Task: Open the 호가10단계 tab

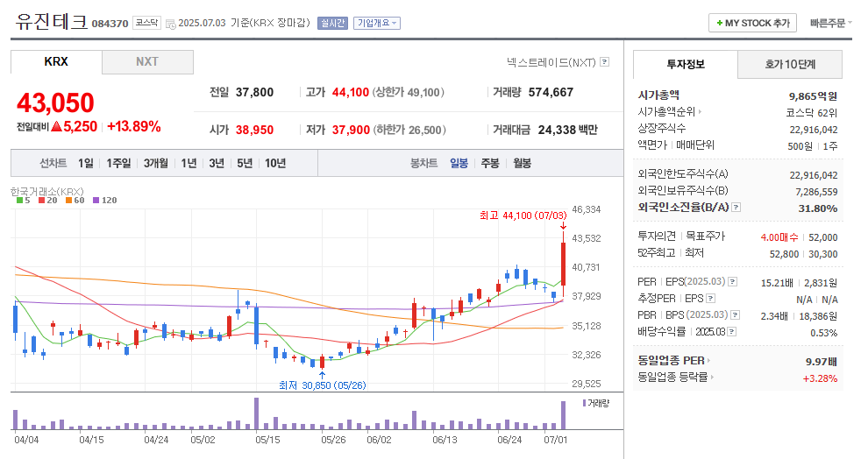Action: (x=790, y=65)
